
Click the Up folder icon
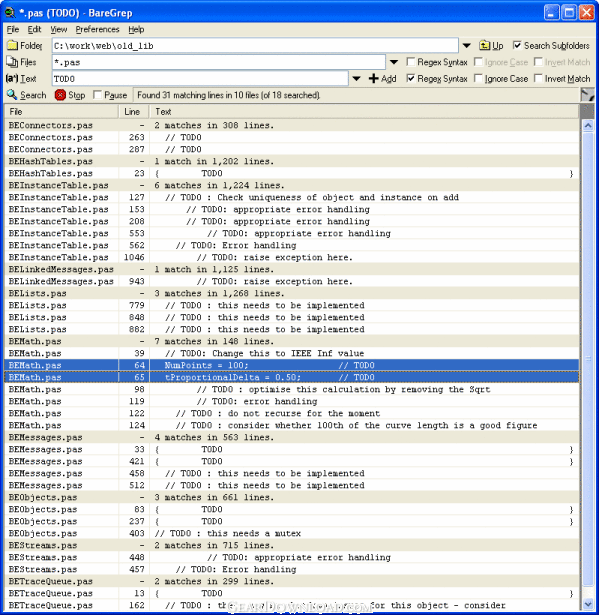coord(485,45)
